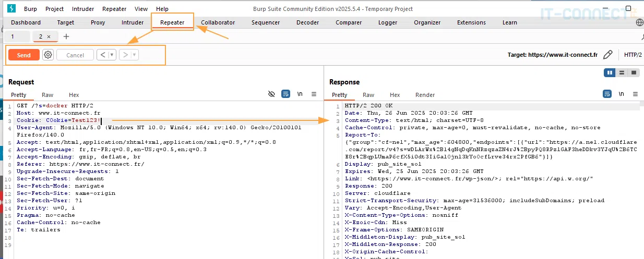644x259 pixels.
Task: Open the Render tab in Response
Action: pos(425,95)
